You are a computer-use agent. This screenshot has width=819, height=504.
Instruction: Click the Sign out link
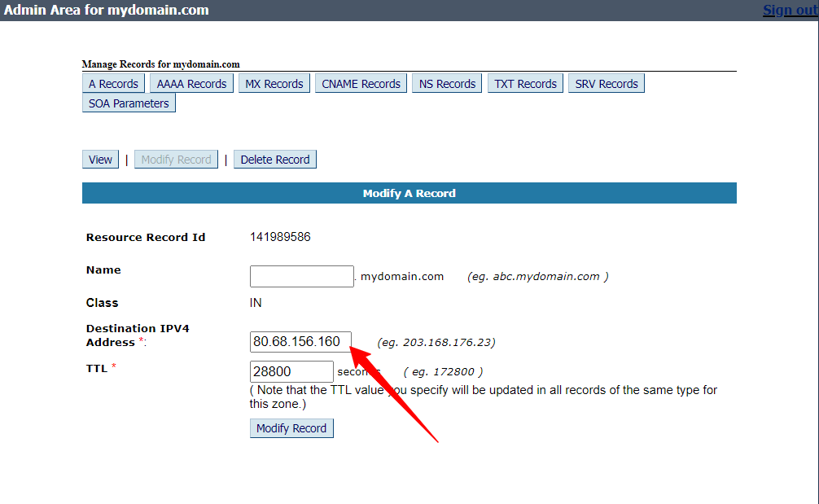coord(790,11)
